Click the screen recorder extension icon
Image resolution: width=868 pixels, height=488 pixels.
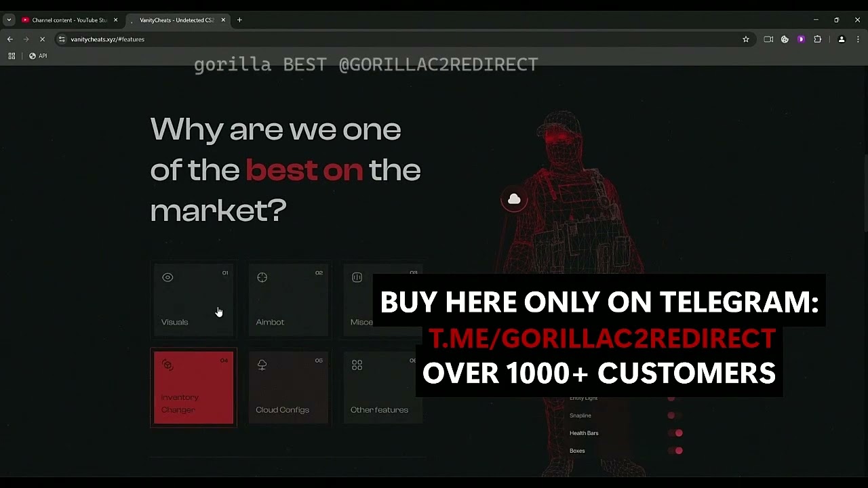[768, 39]
